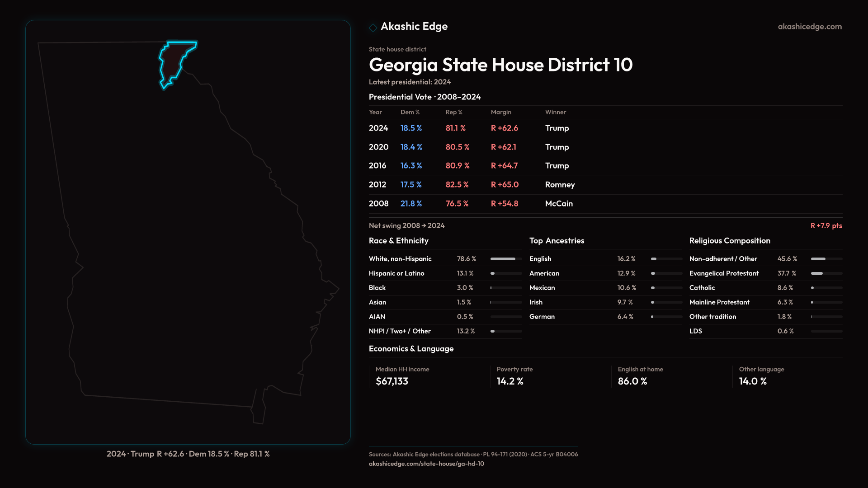Image resolution: width=868 pixels, height=488 pixels.
Task: Click the map caption below the Georgia outline
Action: 188,454
